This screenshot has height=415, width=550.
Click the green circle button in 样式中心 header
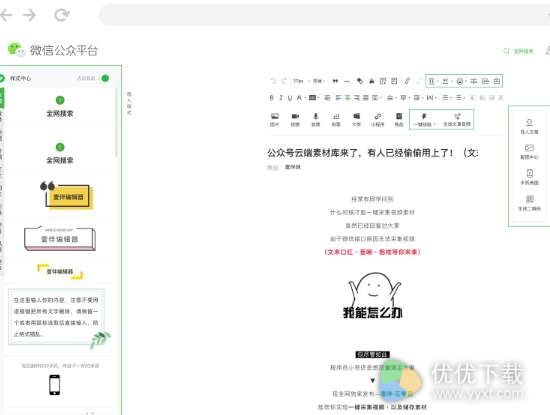105,78
